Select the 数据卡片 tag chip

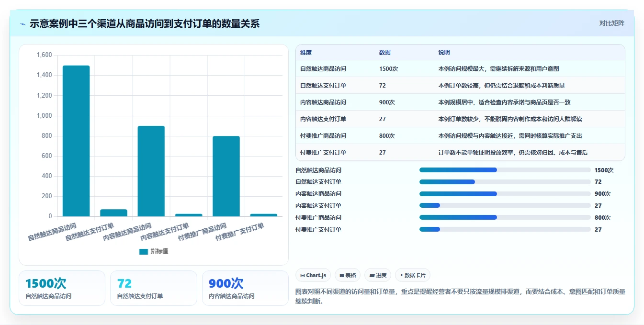pyautogui.click(x=412, y=275)
